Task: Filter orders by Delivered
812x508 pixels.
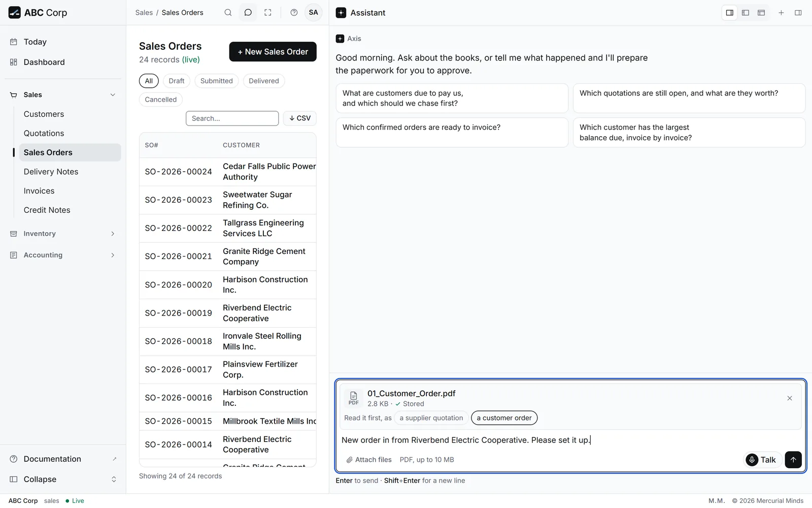Action: (x=264, y=81)
